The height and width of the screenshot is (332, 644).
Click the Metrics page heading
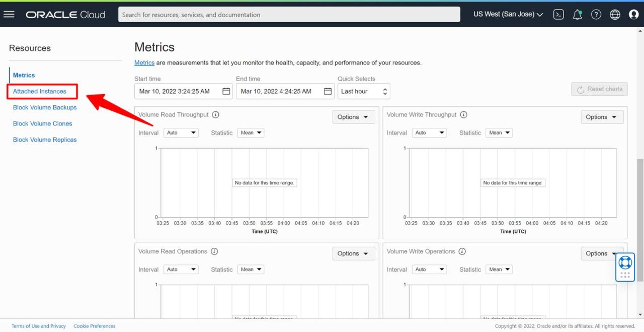[x=154, y=47]
